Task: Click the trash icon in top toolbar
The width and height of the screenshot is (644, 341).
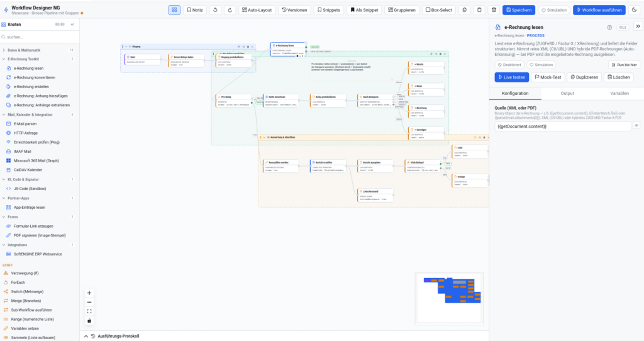Action: click(x=494, y=10)
